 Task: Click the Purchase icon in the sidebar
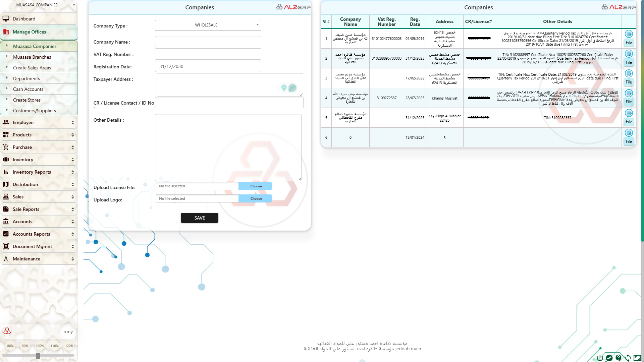click(x=6, y=147)
